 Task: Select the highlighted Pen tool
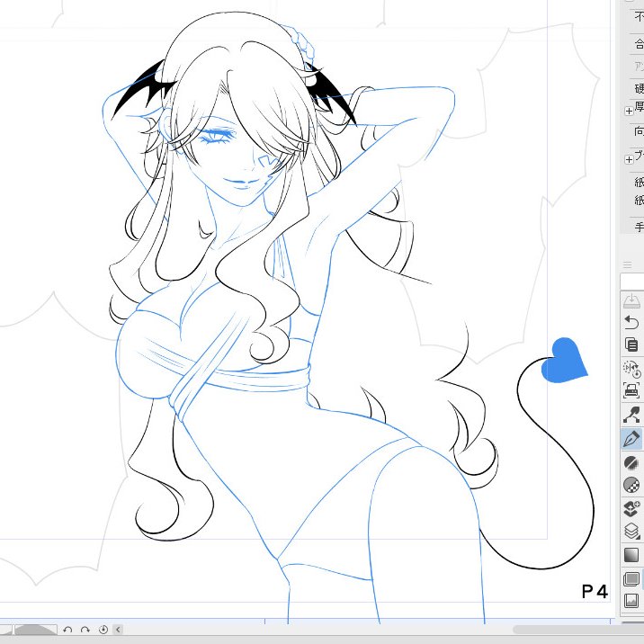[x=631, y=439]
